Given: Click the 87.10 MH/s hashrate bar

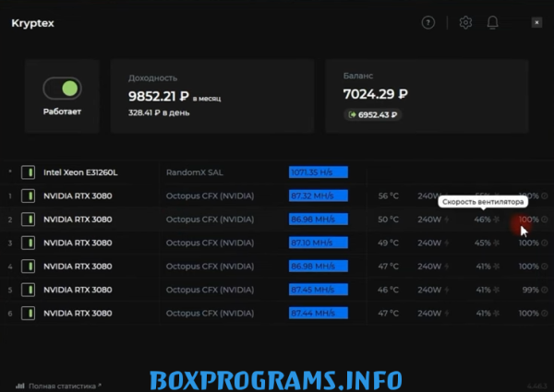Looking at the screenshot, I should [319, 243].
